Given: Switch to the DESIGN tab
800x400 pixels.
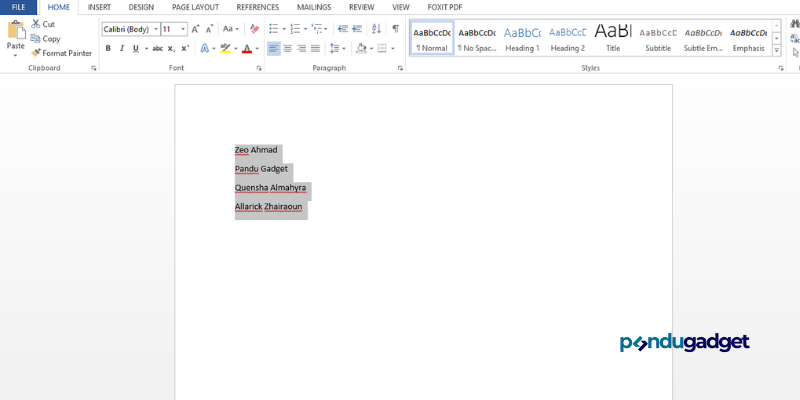Looking at the screenshot, I should tap(141, 7).
